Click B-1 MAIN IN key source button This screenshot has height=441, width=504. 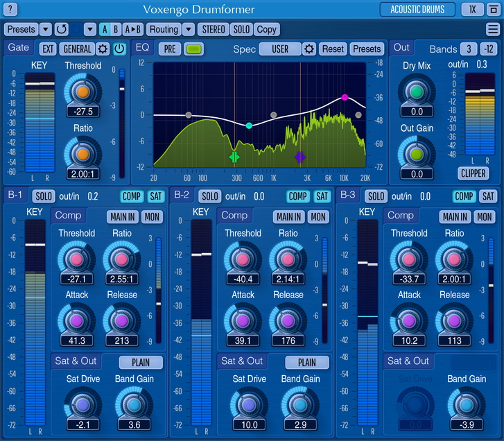click(123, 217)
